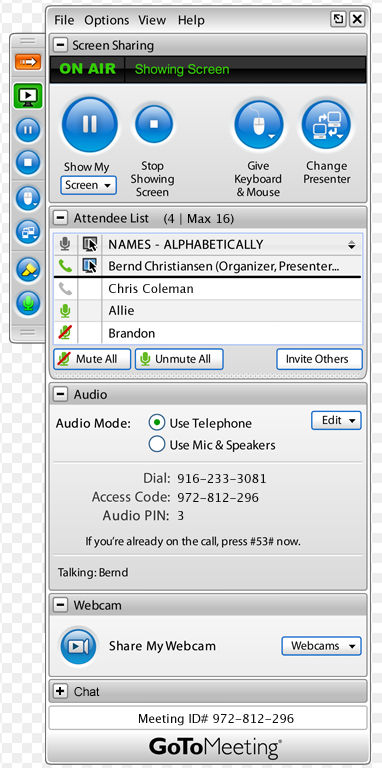Open the drawing tools highlighter icon in the side strip
Screen dimensions: 382x768
tap(28, 270)
